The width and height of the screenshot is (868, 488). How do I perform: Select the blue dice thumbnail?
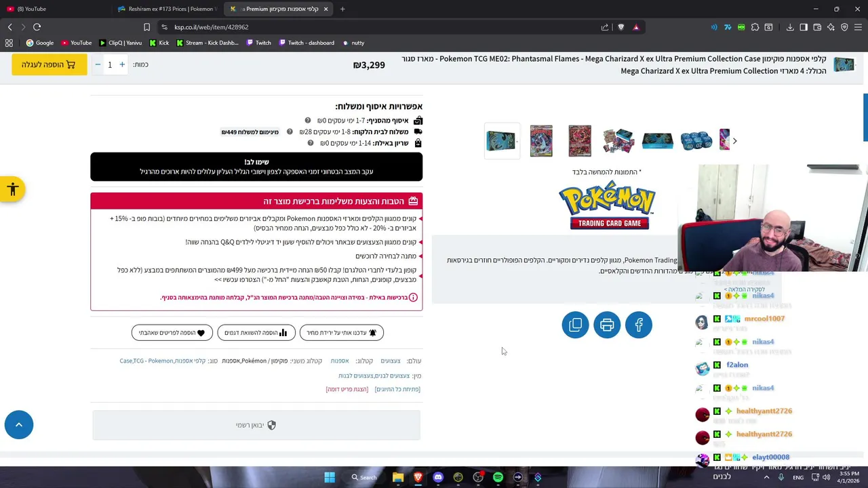point(696,141)
